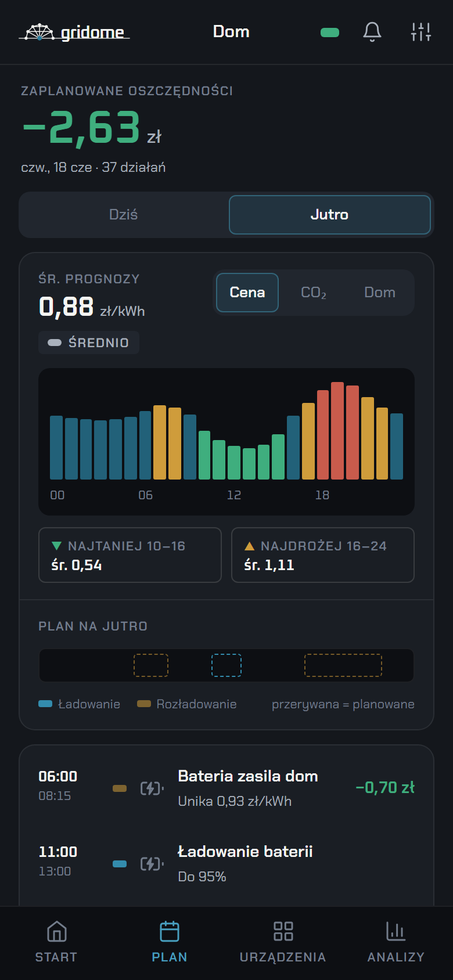The width and height of the screenshot is (453, 980).
Task: Select the Cena chart mode
Action: click(x=247, y=293)
